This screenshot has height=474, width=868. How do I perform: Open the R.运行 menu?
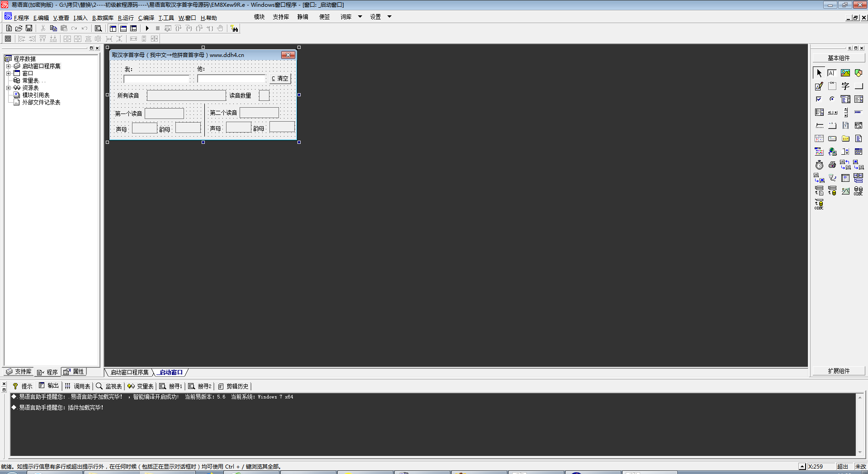tap(126, 18)
